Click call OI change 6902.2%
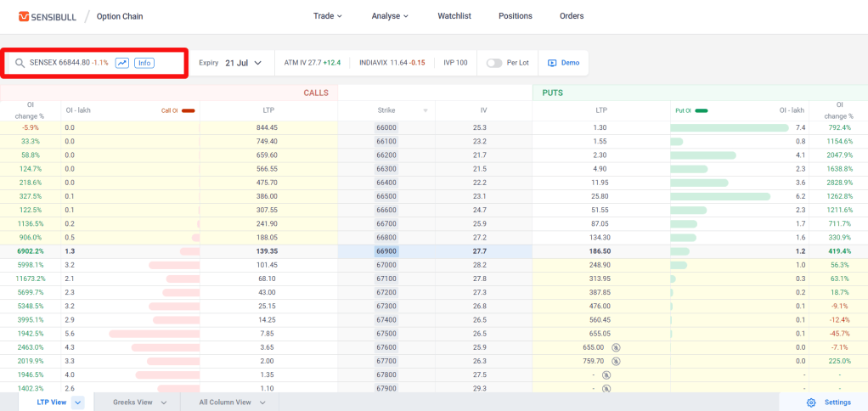The width and height of the screenshot is (868, 411). (x=31, y=251)
